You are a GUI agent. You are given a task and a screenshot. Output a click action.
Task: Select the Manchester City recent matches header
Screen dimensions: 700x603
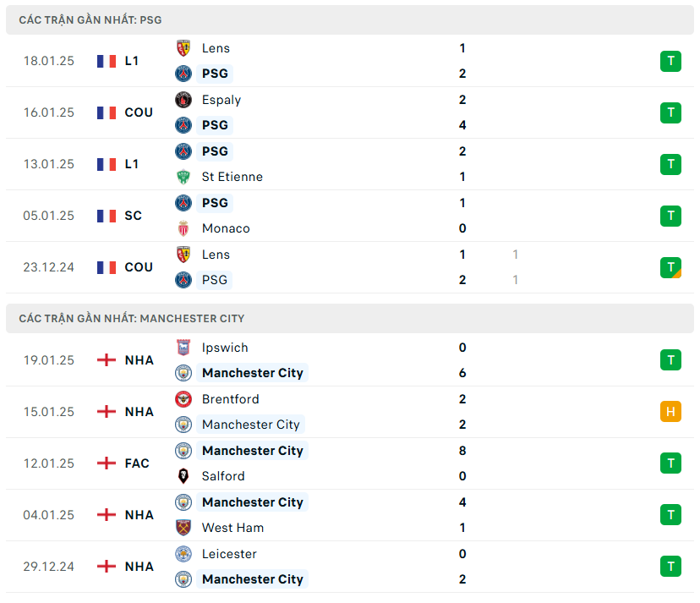pyautogui.click(x=132, y=319)
